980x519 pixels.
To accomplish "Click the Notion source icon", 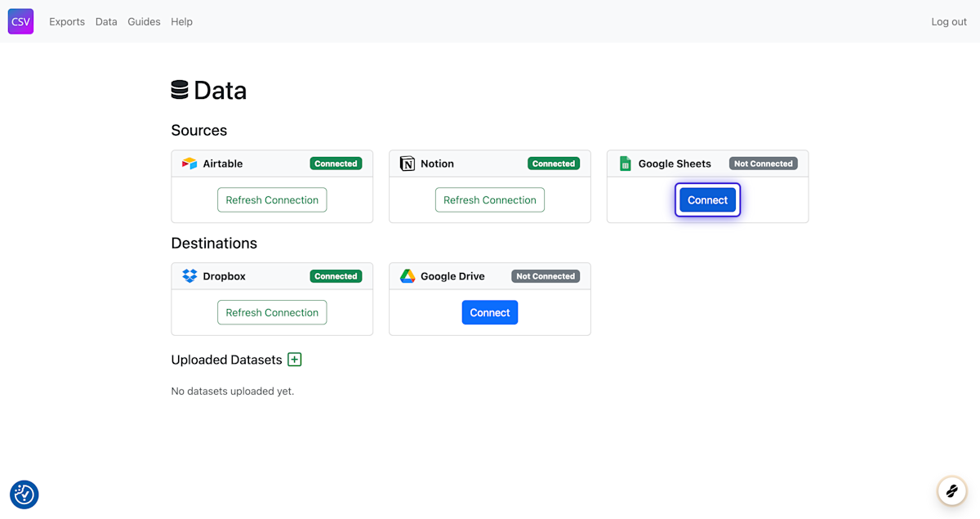I will (408, 163).
